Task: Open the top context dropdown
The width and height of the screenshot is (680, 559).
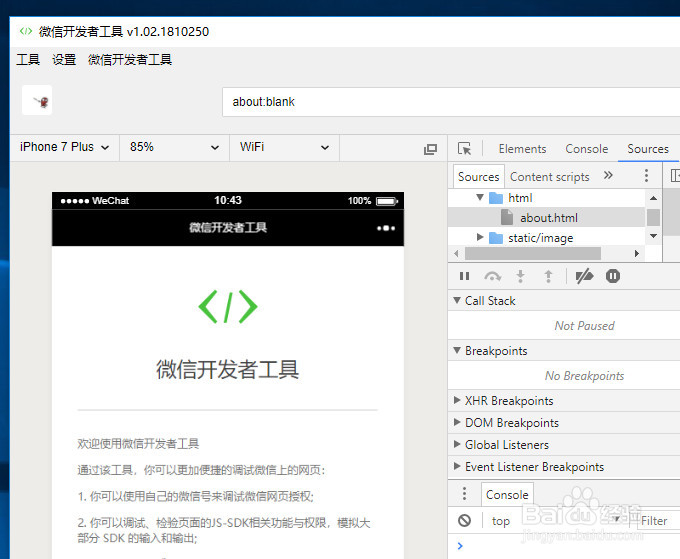Action: coord(556,520)
